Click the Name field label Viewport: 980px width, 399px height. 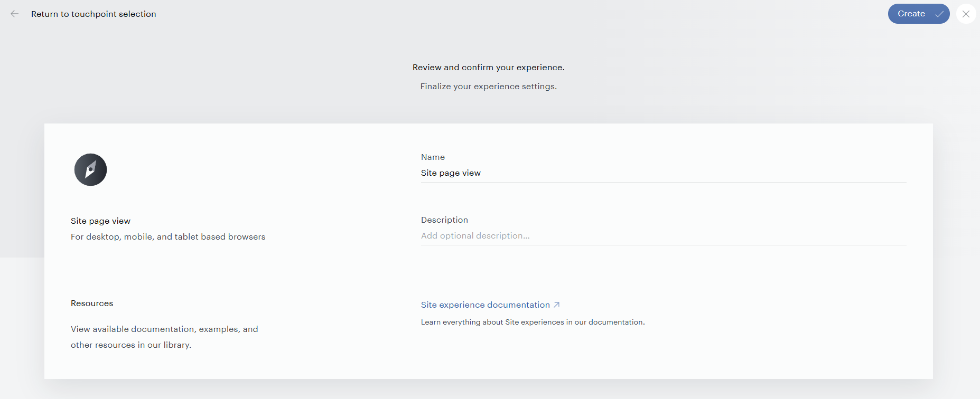pos(433,157)
